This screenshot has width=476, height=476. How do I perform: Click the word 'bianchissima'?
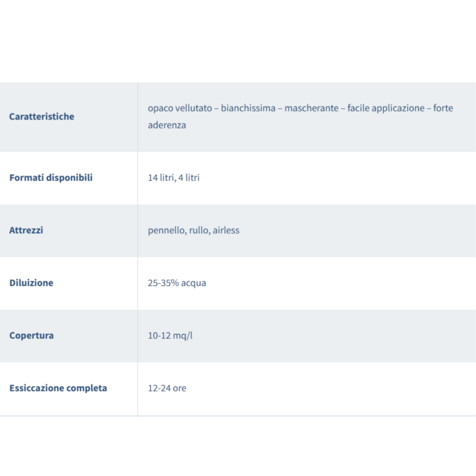pyautogui.click(x=248, y=108)
